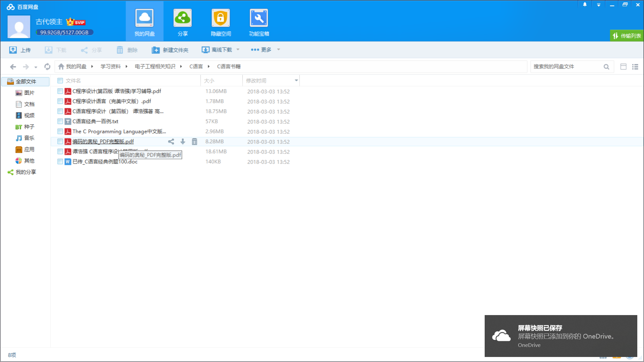Create folder with 新建文件夹 button
This screenshot has width=644, height=362.
click(170, 50)
